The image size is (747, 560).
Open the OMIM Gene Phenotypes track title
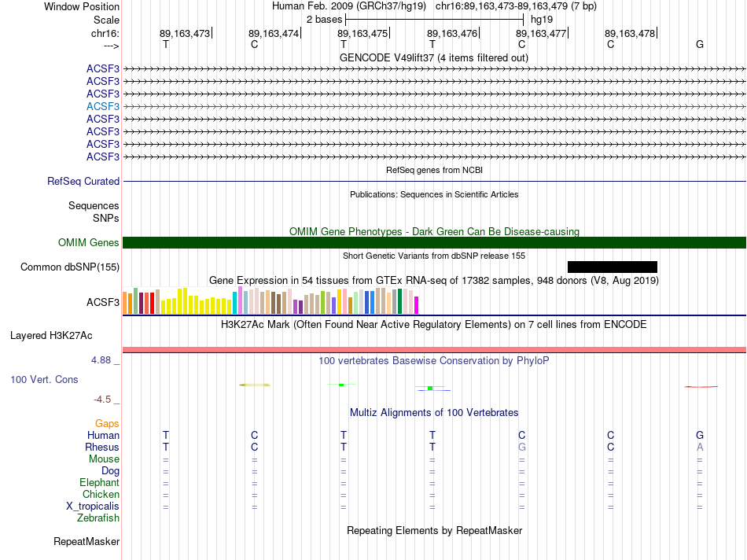(x=435, y=231)
